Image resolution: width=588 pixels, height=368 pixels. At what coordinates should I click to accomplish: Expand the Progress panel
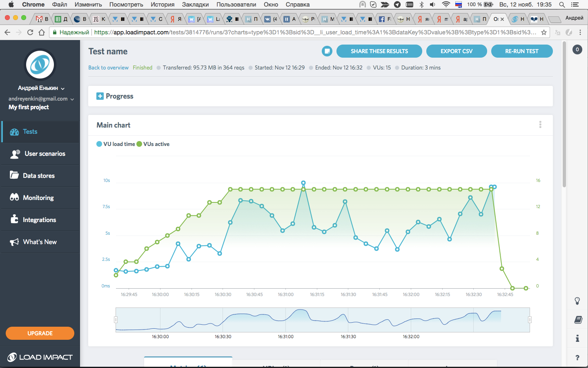coord(100,96)
